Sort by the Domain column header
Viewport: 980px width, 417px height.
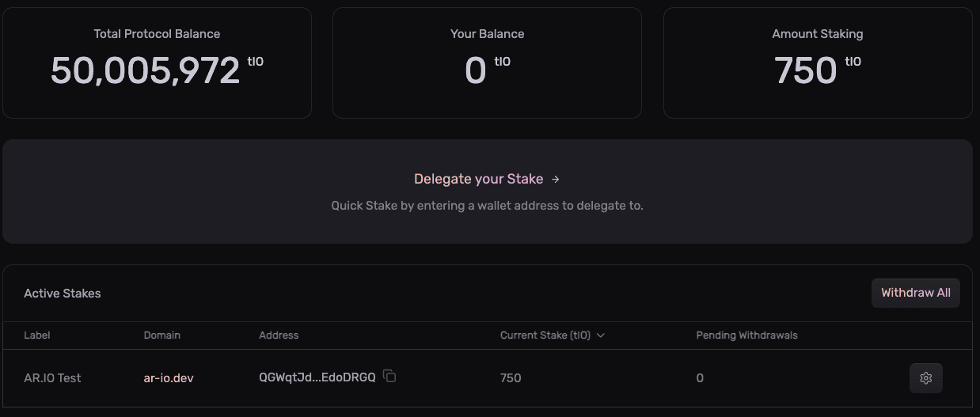pos(162,335)
